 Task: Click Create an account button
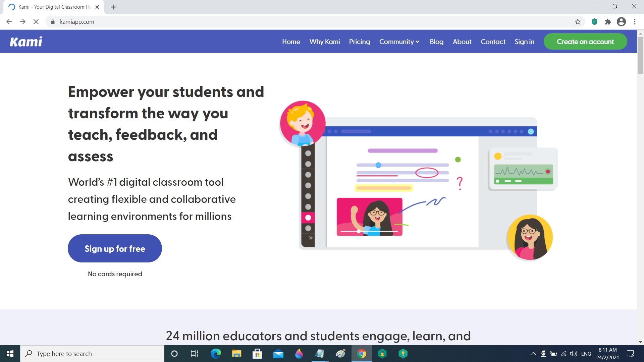(585, 42)
